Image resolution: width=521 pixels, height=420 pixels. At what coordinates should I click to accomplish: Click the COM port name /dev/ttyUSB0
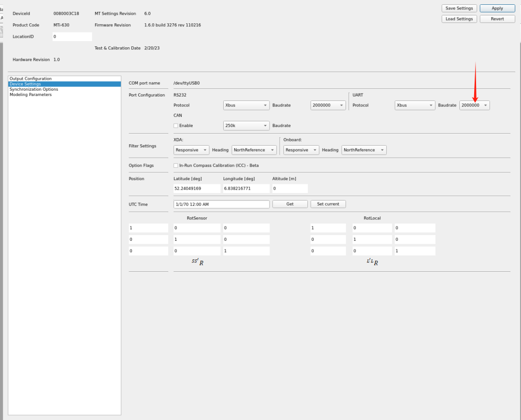(x=186, y=83)
